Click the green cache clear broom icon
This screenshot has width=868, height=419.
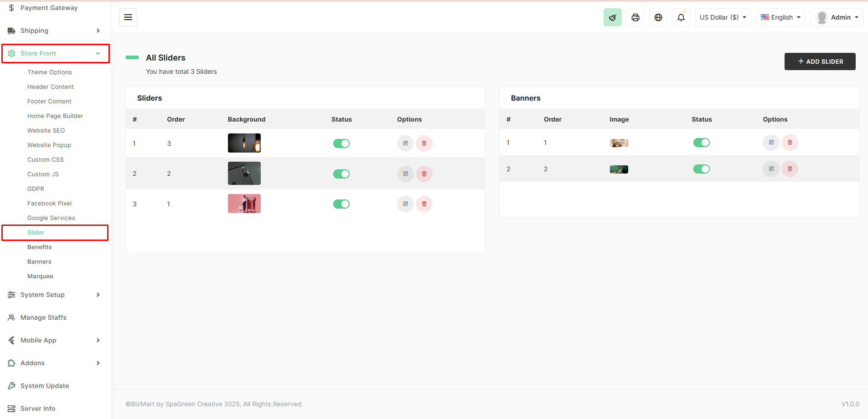612,17
